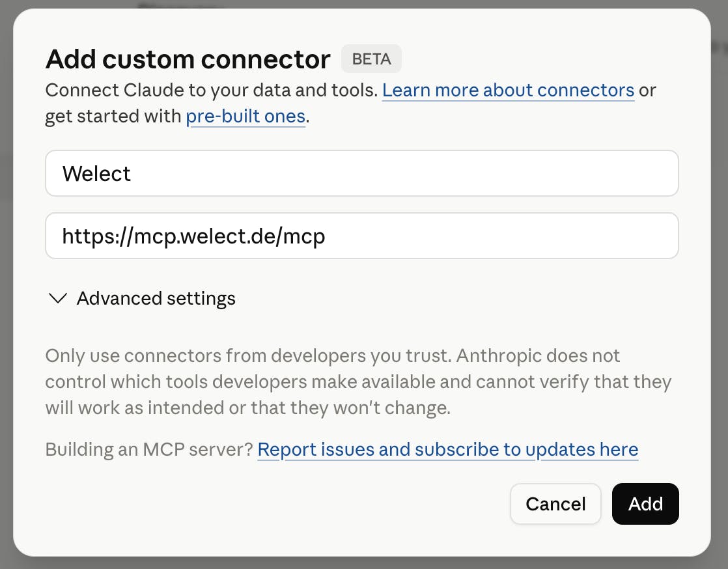Open the 'Learn more about connectors' link
Screen dimensions: 728x569
tap(508, 90)
